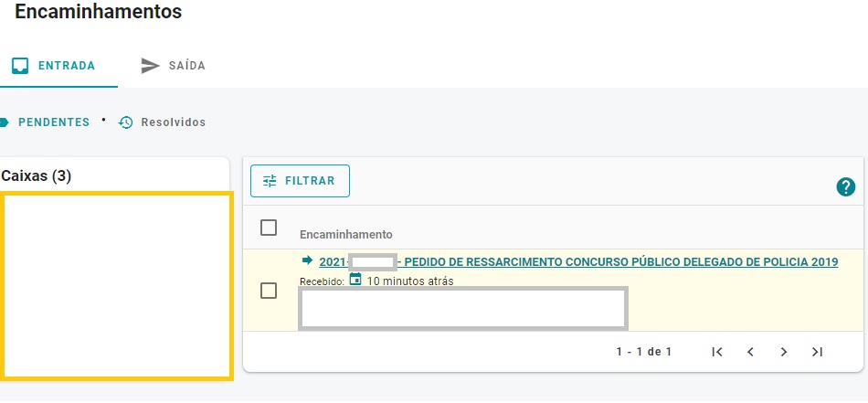Click the paper plane SAÍDA icon
Viewport: 868px width, 403px height.
(150, 66)
